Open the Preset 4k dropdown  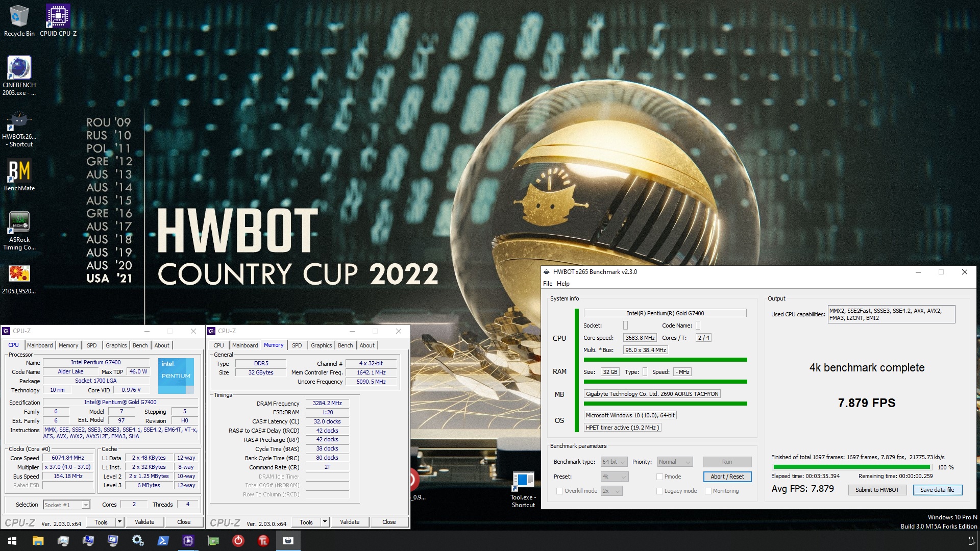[614, 477]
